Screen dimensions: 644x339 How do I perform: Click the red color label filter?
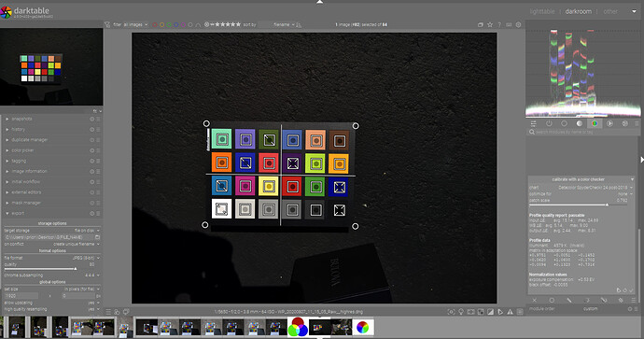[154, 24]
